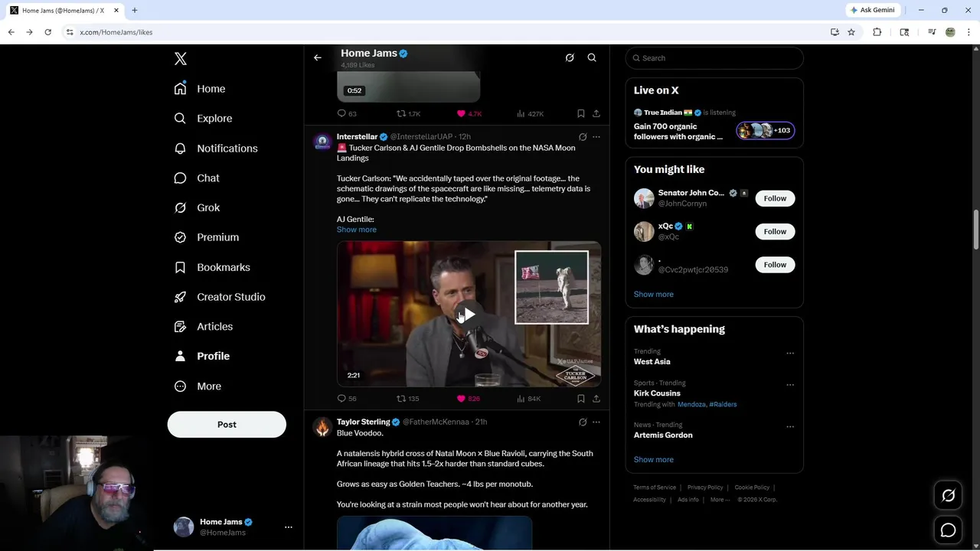Image resolution: width=980 pixels, height=551 pixels.
Task: Reply to the post with 63 comments
Action: coord(347,113)
